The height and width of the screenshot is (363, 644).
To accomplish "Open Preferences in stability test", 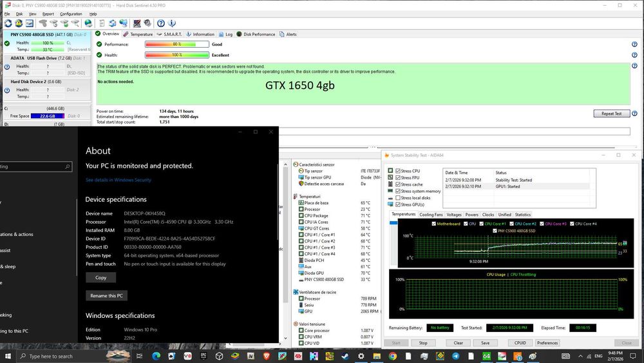I will (547, 343).
